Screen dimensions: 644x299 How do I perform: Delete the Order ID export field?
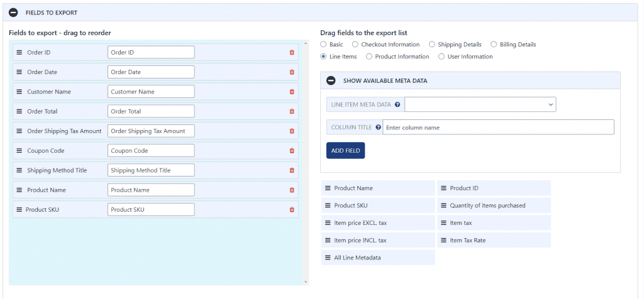pyautogui.click(x=292, y=53)
